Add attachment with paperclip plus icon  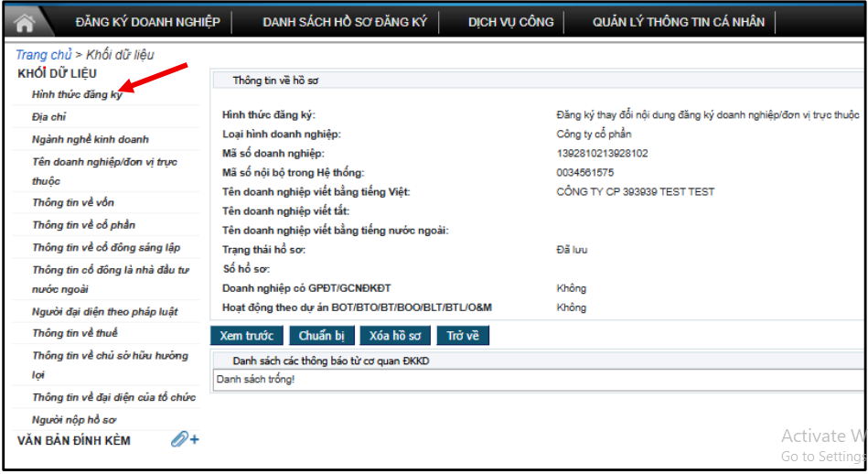point(185,439)
